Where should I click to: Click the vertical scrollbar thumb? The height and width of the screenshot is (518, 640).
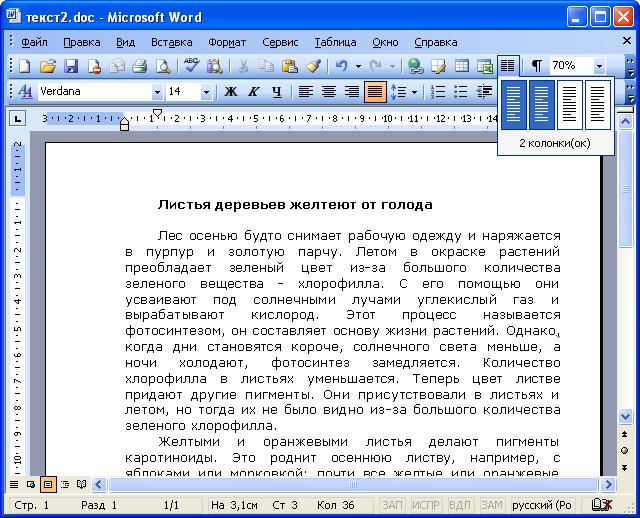(x=625, y=189)
